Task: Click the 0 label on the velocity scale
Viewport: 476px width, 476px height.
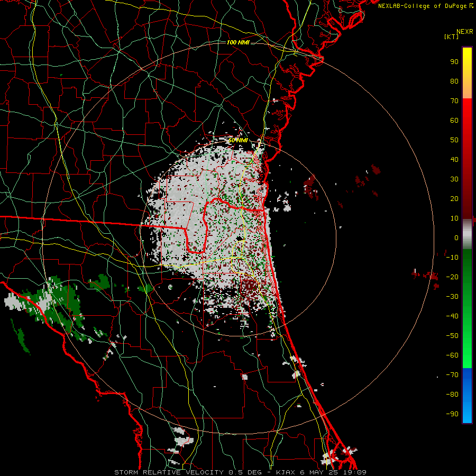Action: click(456, 237)
